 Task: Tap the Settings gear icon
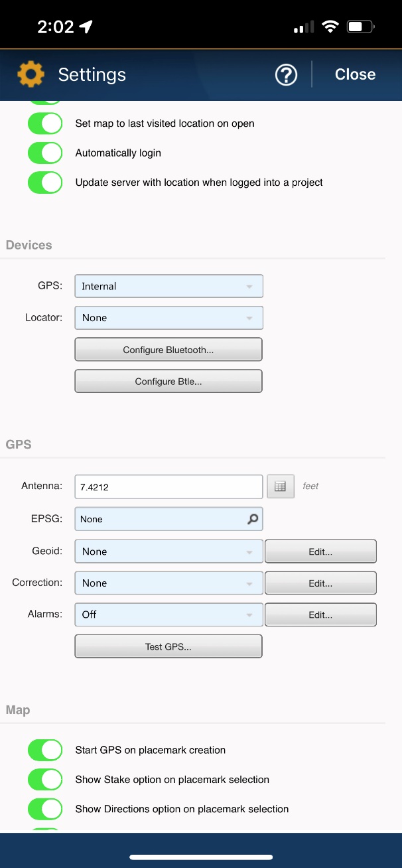click(31, 74)
